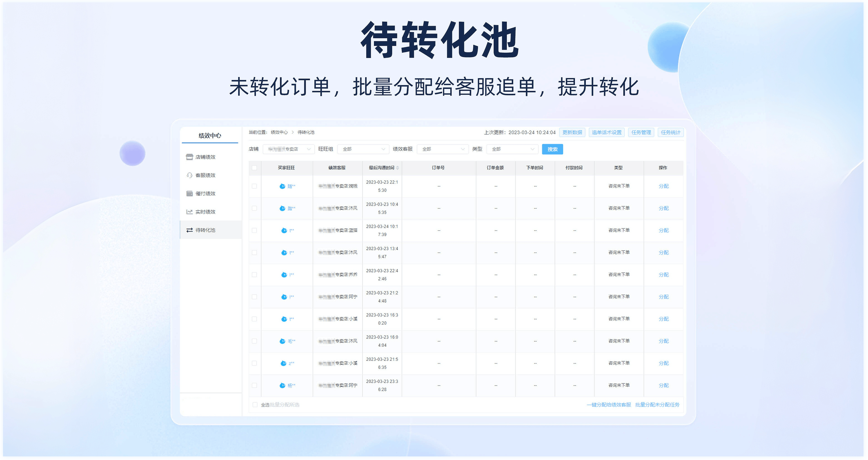Expand the 旺旺组 dropdown
Viewport: 868px width, 460px height.
pyautogui.click(x=363, y=149)
